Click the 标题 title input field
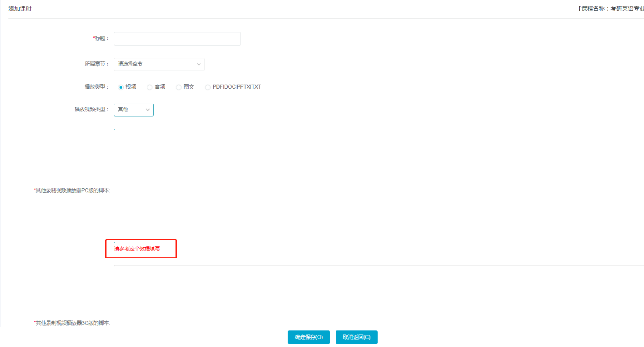The height and width of the screenshot is (347, 644). 177,39
